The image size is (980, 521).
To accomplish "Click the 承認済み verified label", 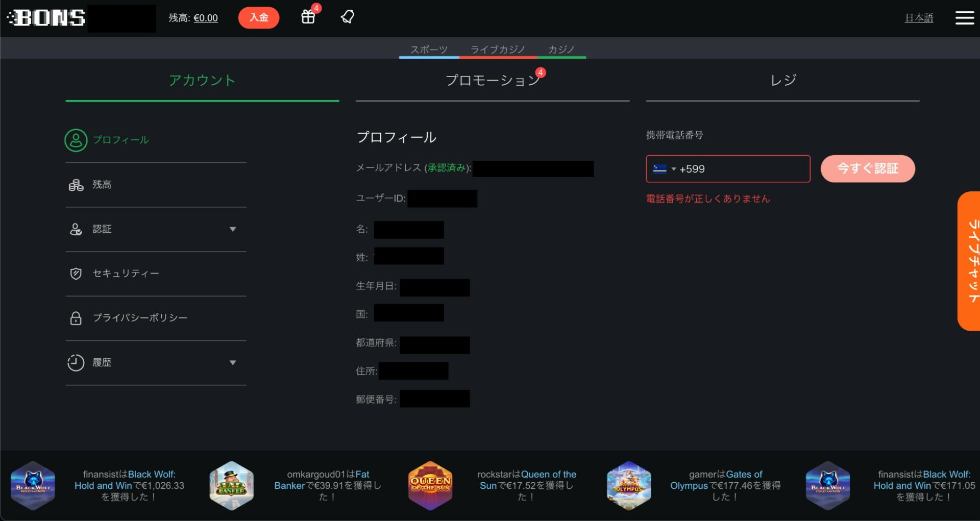I will click(447, 168).
